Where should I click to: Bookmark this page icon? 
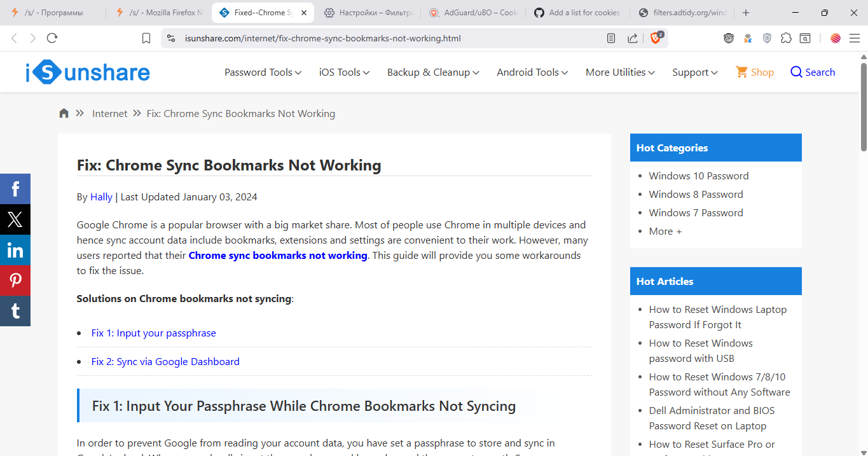[x=146, y=38]
